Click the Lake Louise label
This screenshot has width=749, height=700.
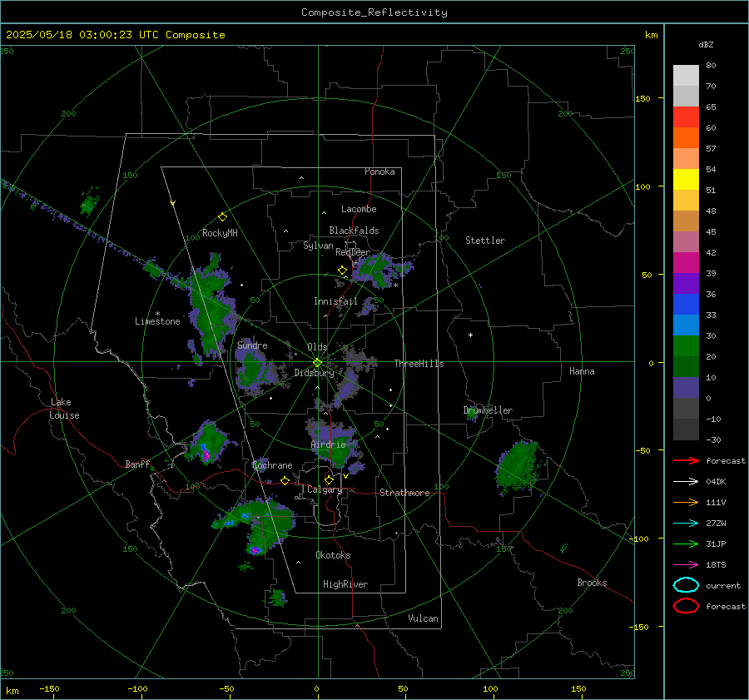(65, 409)
